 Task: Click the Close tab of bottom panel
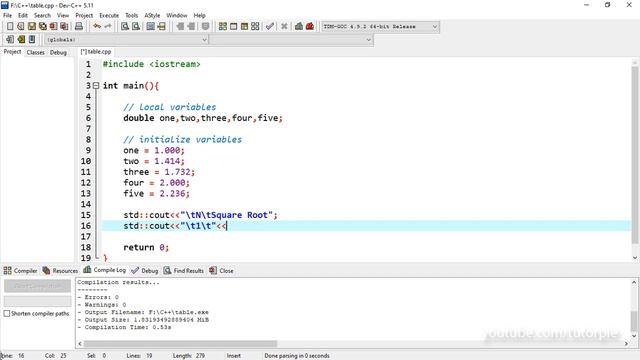click(222, 271)
